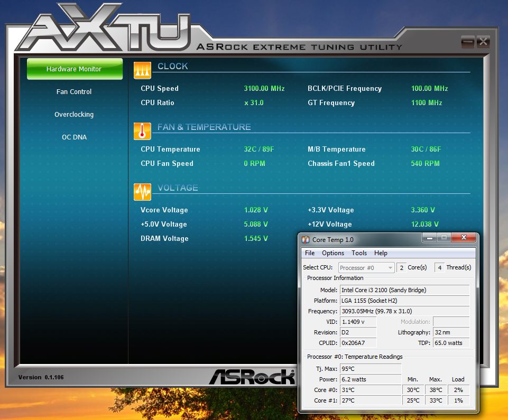Click Core #0 temperature 31°C
Viewport: 508px width, 420px height.
(371, 390)
